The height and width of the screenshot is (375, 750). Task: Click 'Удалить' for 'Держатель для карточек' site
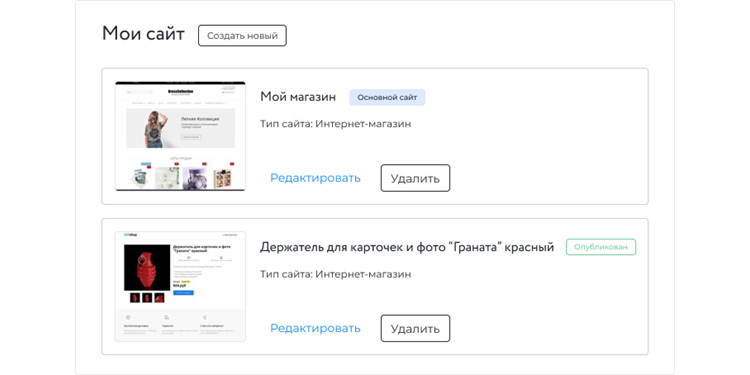(415, 328)
